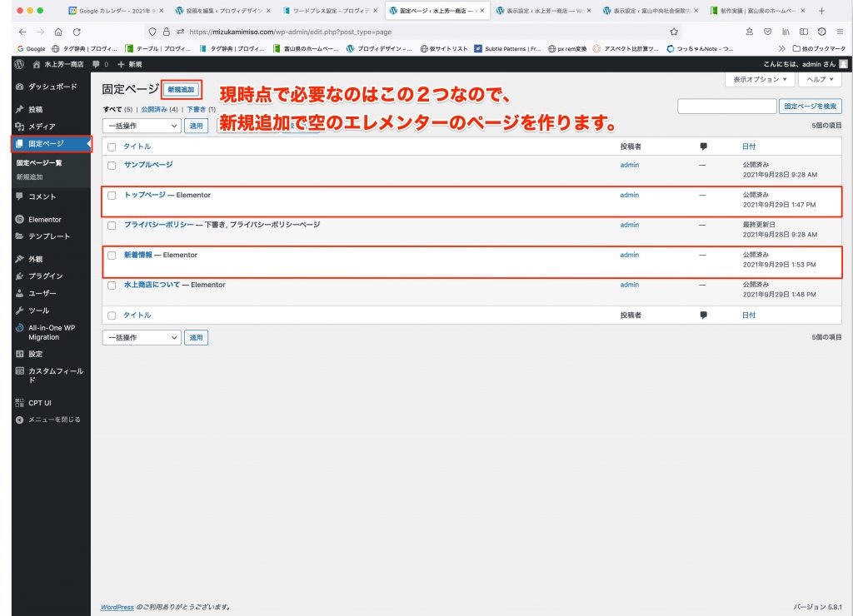Click the browser reload icon
853x616 pixels.
(77, 31)
